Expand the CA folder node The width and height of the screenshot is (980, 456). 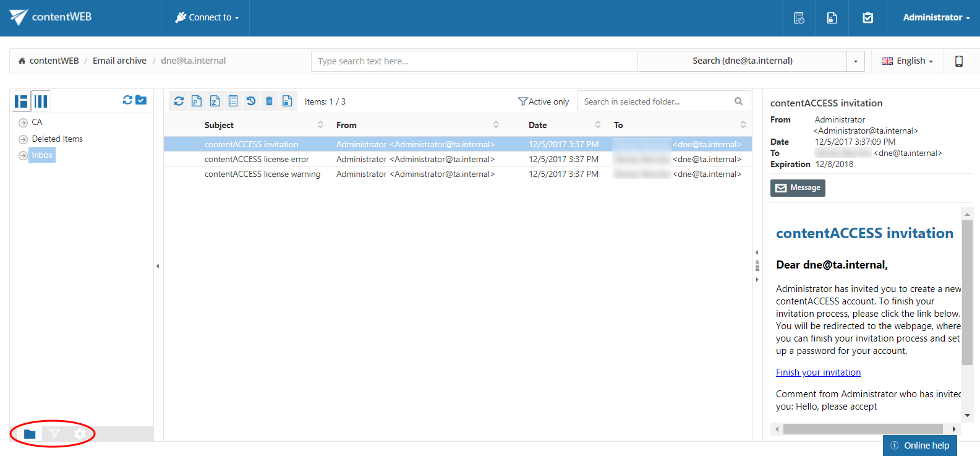click(23, 123)
